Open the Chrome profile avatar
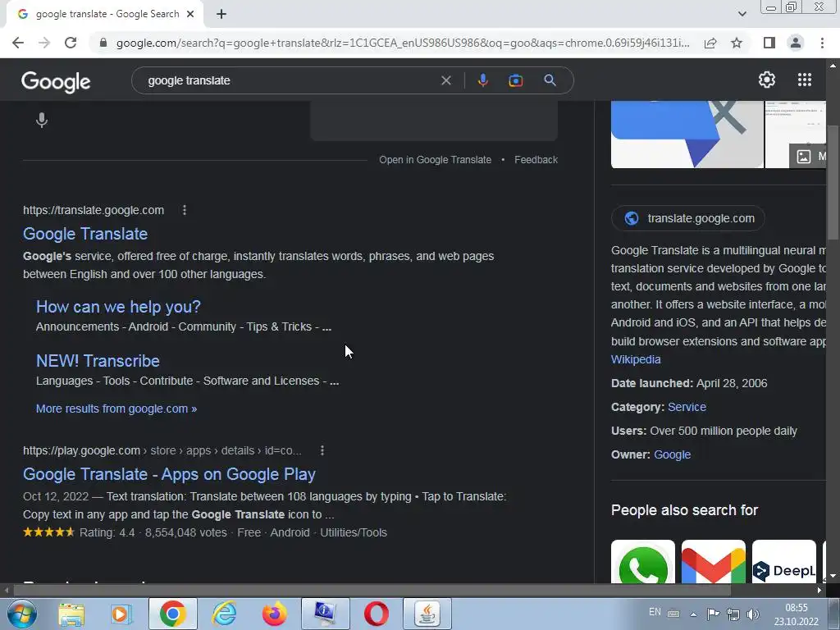The height and width of the screenshot is (630, 840). tap(796, 43)
